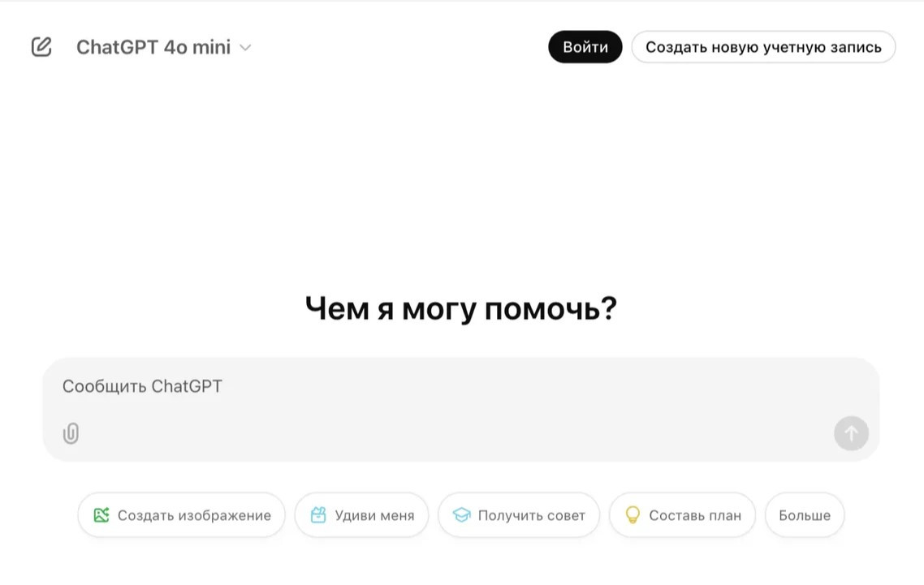924x585 pixels.
Task: Click the blue gift icon beside Удиви меня
Action: [x=318, y=515]
